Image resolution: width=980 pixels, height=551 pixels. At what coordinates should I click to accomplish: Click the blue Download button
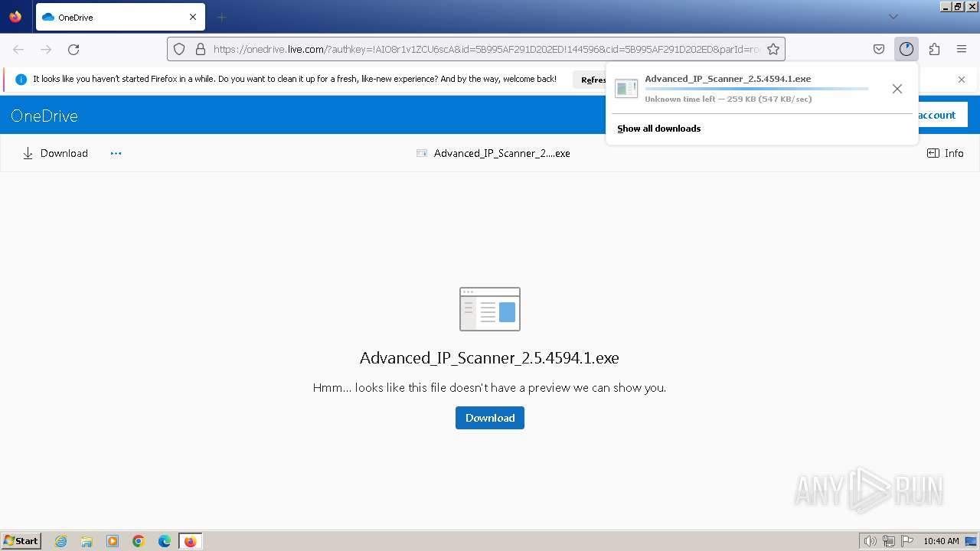(x=490, y=418)
